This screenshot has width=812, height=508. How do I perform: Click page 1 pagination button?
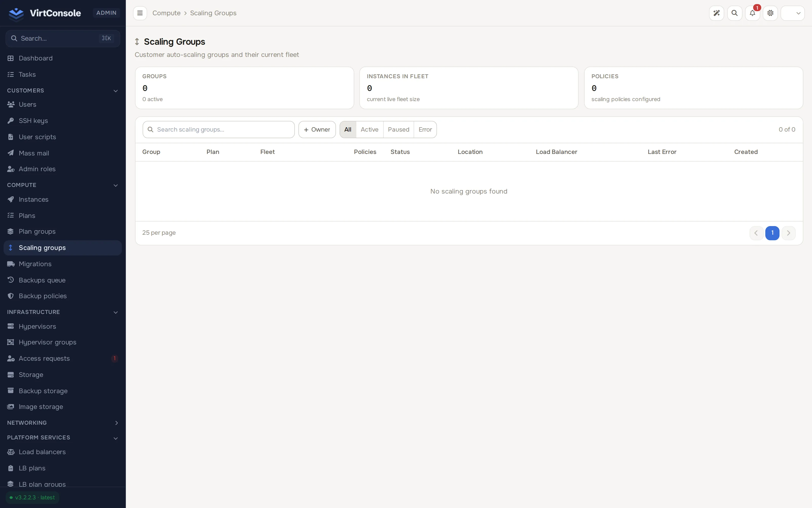(772, 233)
